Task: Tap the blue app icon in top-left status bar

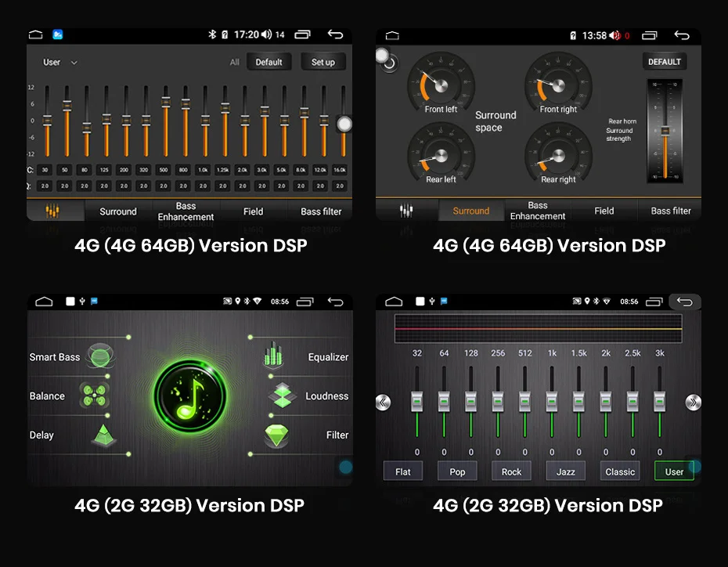Action: click(58, 34)
